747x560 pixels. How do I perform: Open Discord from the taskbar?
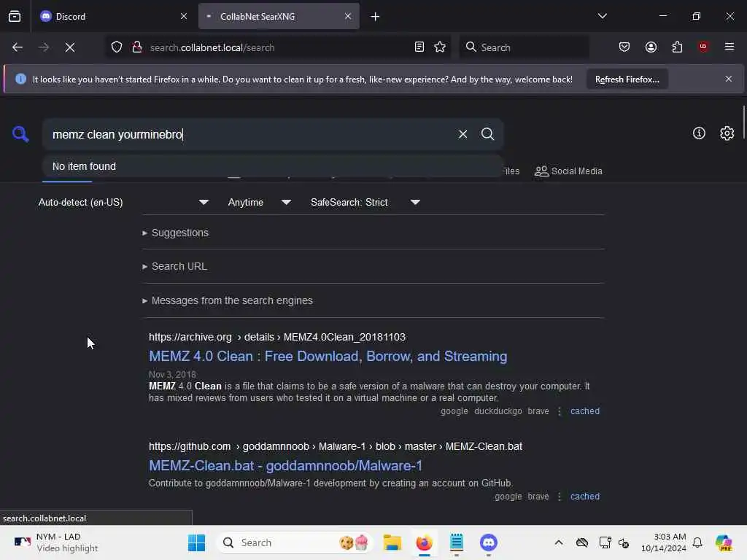point(488,542)
